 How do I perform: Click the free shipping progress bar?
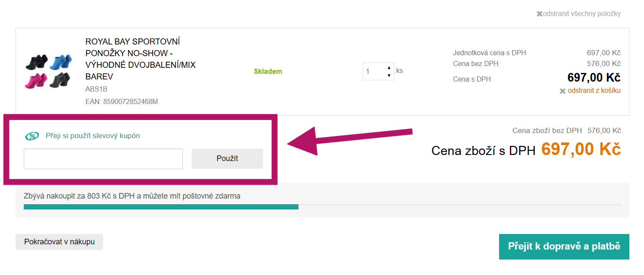(x=322, y=207)
